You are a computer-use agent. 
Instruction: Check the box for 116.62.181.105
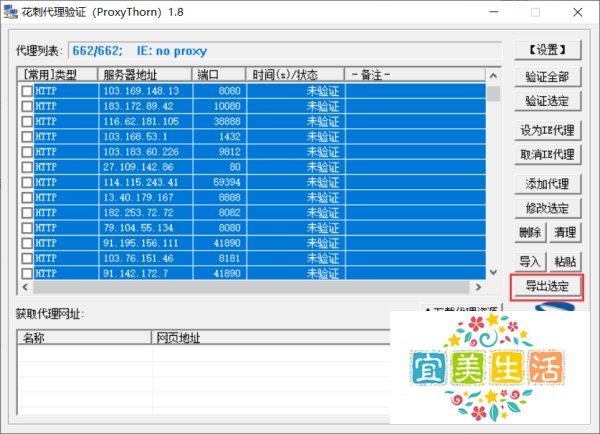click(x=27, y=121)
